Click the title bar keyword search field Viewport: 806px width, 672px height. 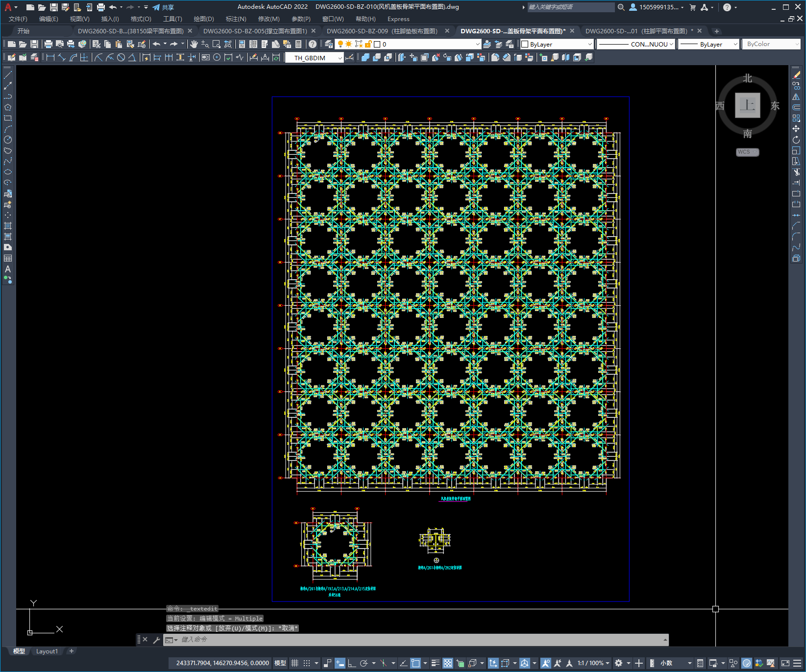tap(571, 7)
